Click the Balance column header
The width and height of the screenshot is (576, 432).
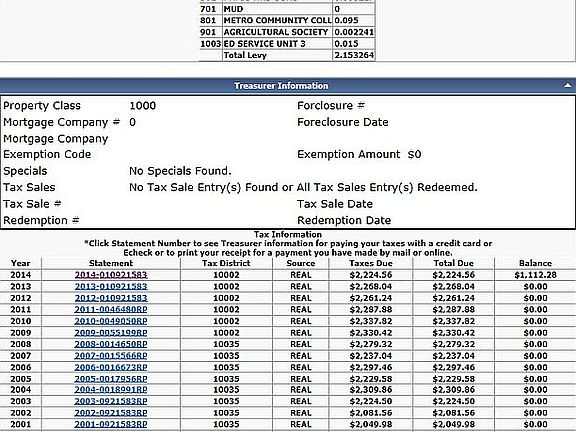click(535, 263)
